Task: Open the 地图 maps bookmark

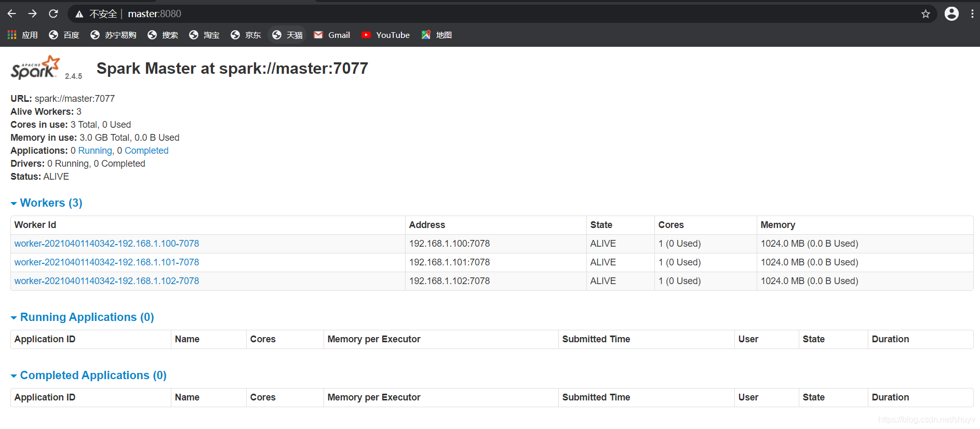Action: click(436, 35)
